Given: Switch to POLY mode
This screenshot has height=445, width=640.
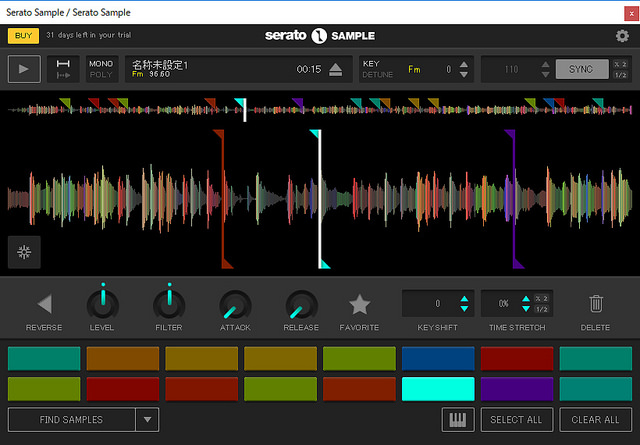Looking at the screenshot, I should tap(101, 75).
